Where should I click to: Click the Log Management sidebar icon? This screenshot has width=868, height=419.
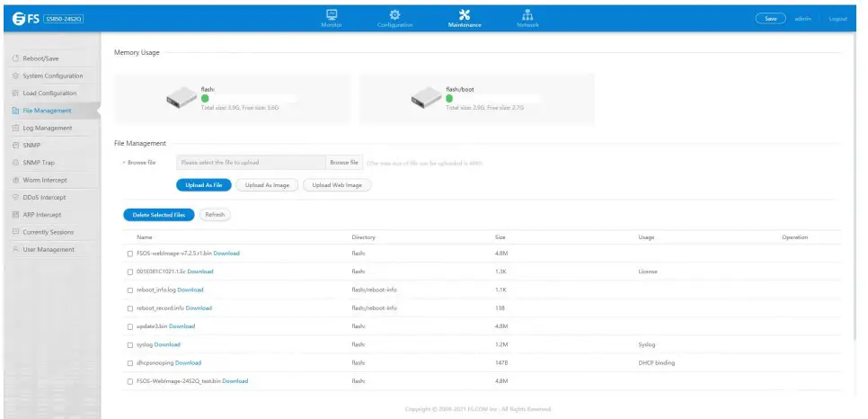click(x=15, y=128)
